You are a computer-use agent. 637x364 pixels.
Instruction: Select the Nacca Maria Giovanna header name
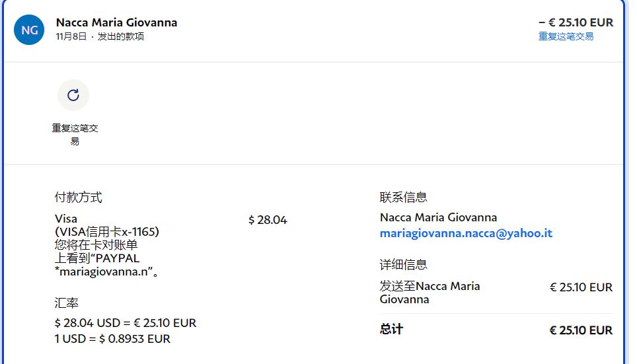pyautogui.click(x=116, y=22)
